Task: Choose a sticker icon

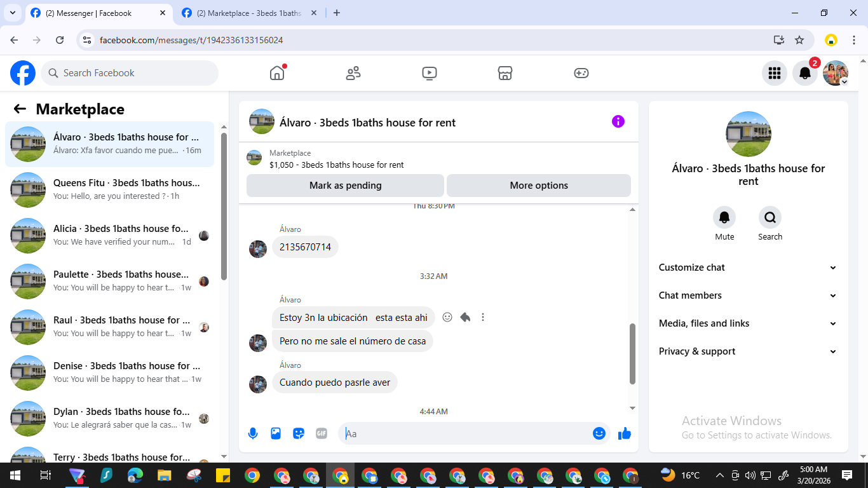Action: click(299, 433)
